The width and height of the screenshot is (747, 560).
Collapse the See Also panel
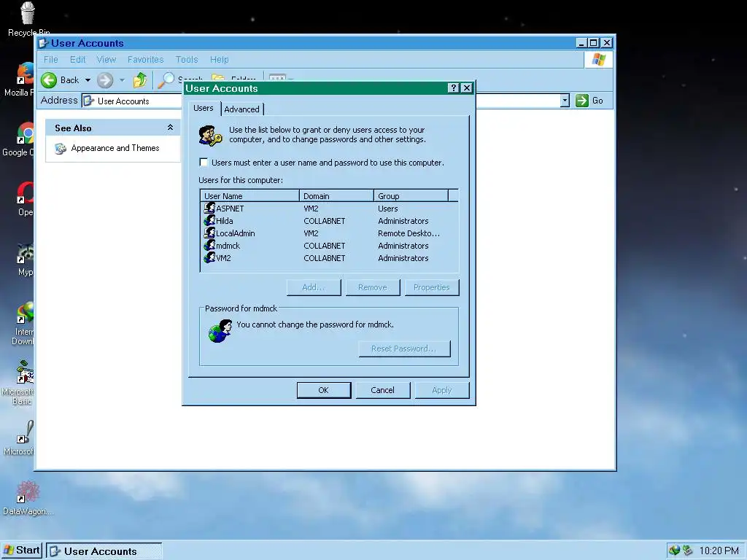pyautogui.click(x=170, y=128)
